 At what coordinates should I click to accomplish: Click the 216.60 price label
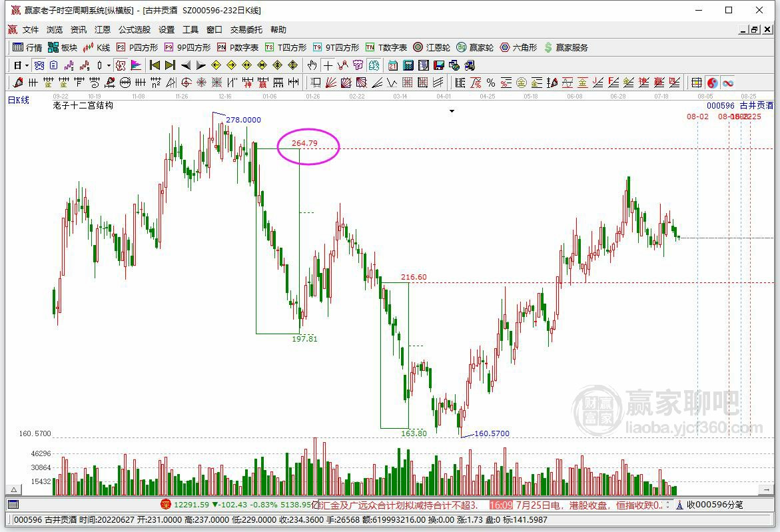tap(414, 277)
